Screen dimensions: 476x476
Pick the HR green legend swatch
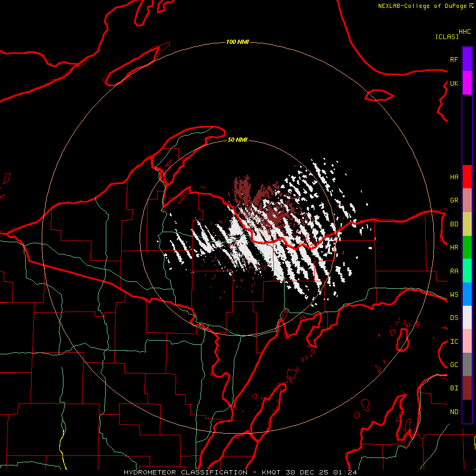(467, 247)
